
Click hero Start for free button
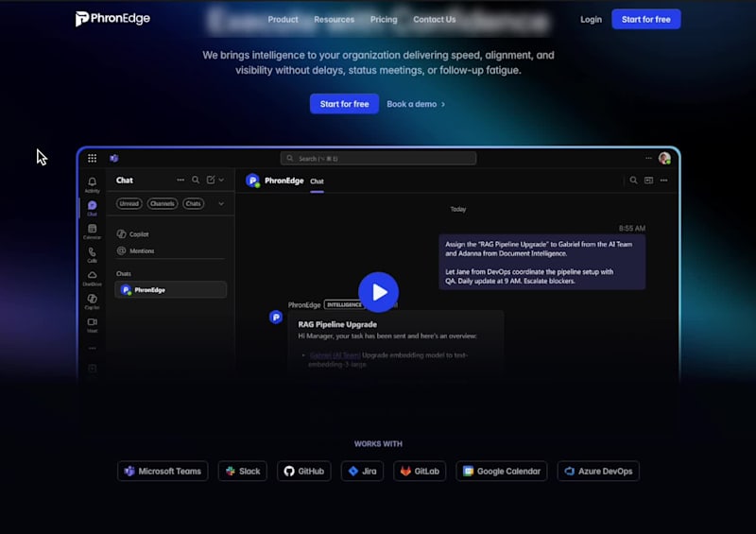[x=344, y=104]
